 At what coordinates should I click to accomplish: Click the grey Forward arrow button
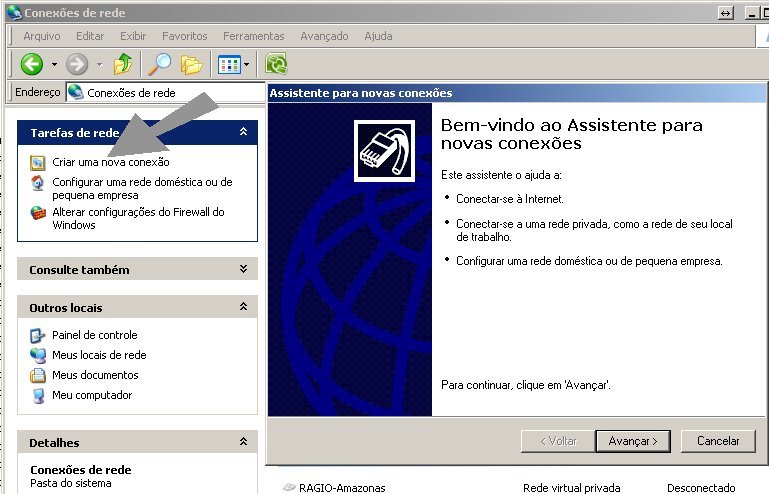pyautogui.click(x=77, y=64)
